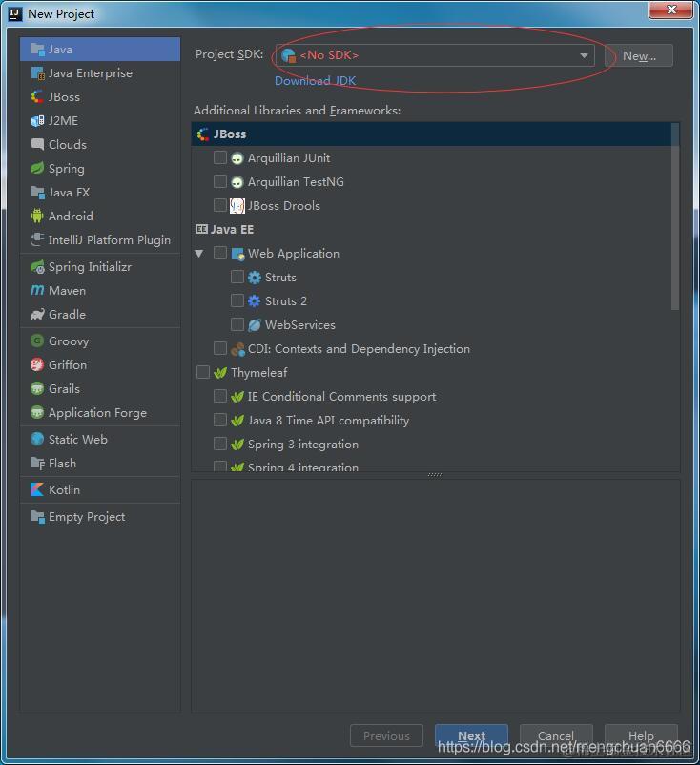Pick the Groovy icon in sidebar
Screen dimensions: 700x765
pos(37,341)
